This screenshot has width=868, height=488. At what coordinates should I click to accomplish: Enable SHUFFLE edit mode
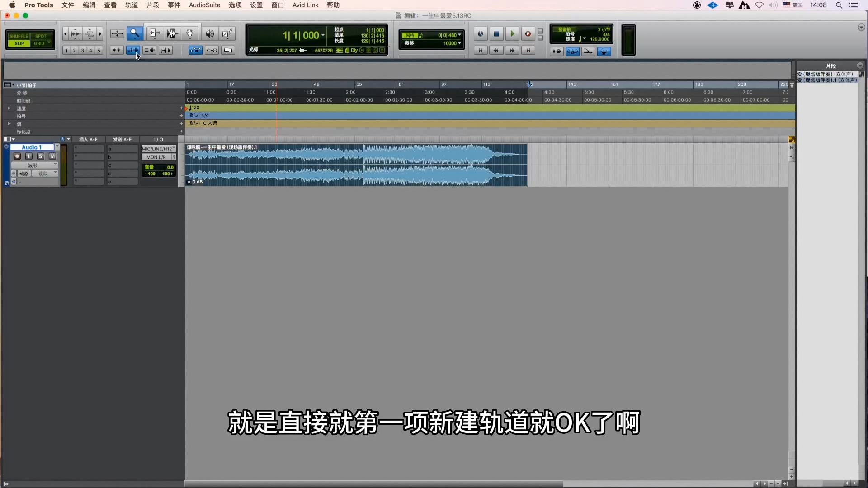point(19,36)
